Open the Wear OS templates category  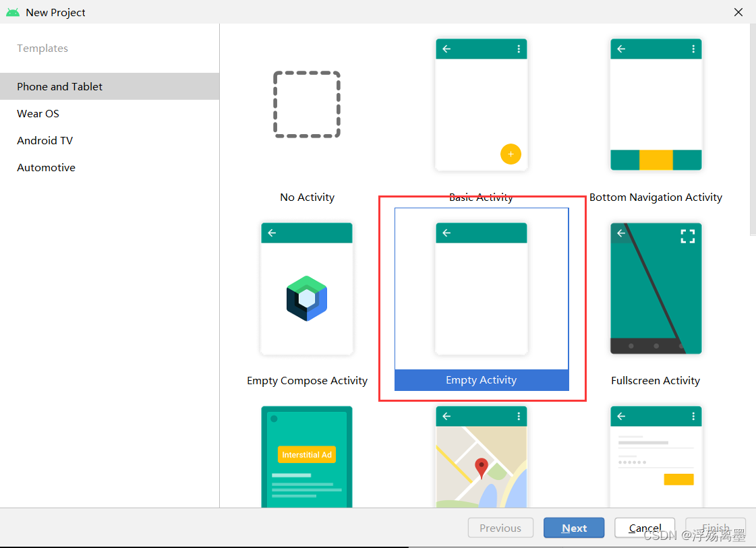click(x=109, y=113)
